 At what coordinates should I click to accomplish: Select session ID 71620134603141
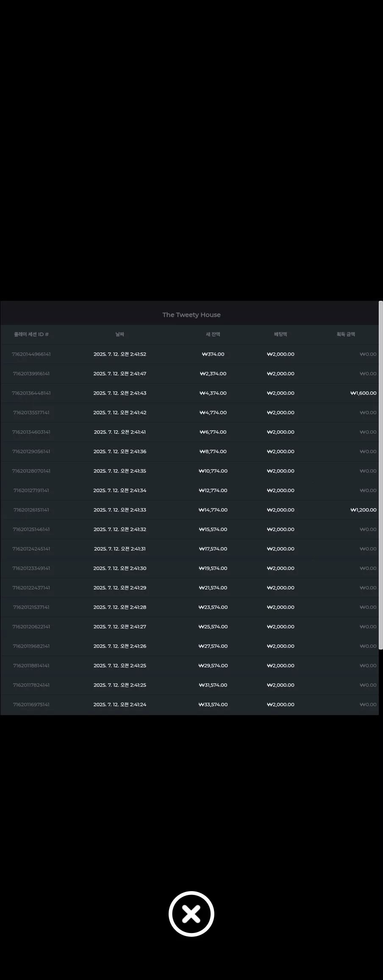coord(31,432)
